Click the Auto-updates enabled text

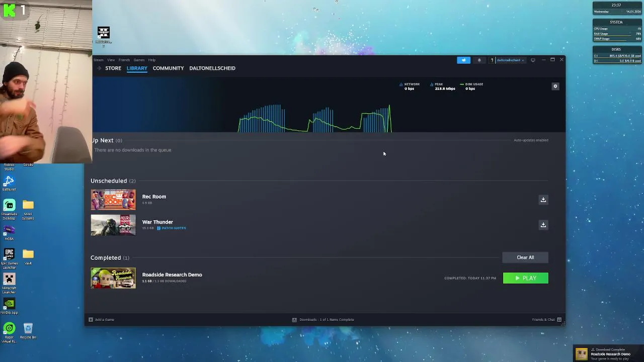[x=531, y=140]
